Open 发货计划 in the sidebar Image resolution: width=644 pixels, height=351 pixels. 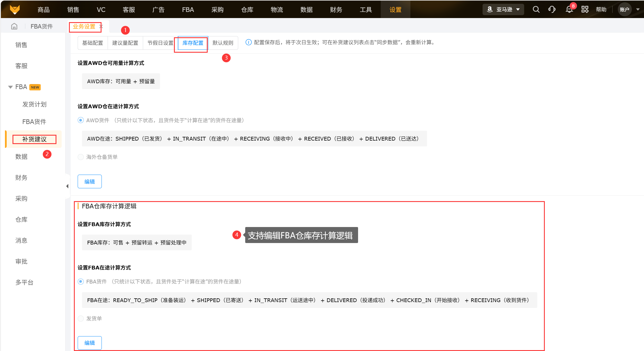[x=34, y=104]
